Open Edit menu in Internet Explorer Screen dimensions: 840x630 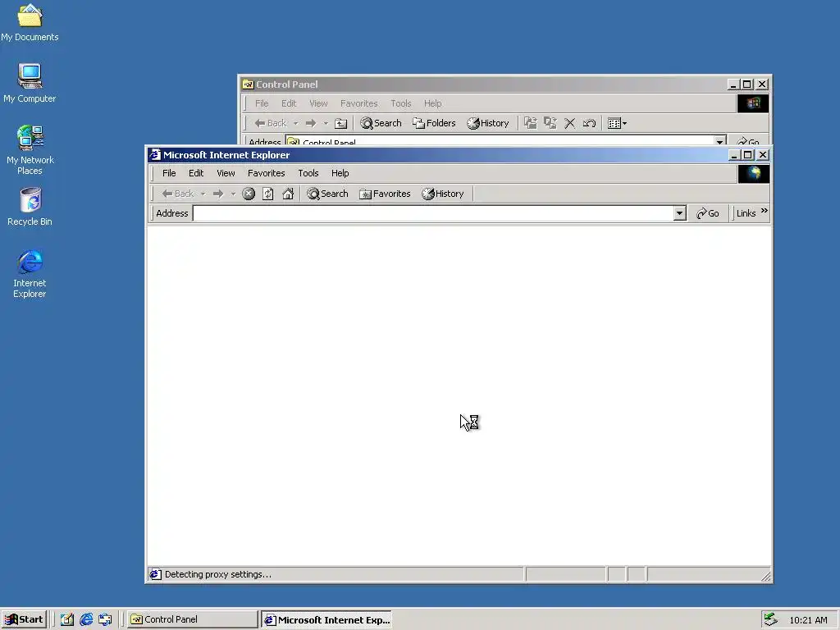pyautogui.click(x=196, y=173)
